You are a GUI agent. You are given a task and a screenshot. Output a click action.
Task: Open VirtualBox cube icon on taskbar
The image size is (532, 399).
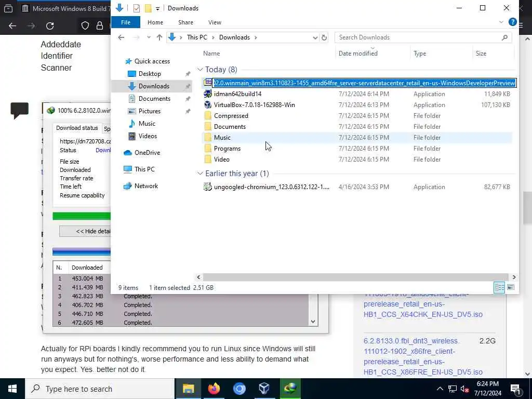(x=264, y=389)
